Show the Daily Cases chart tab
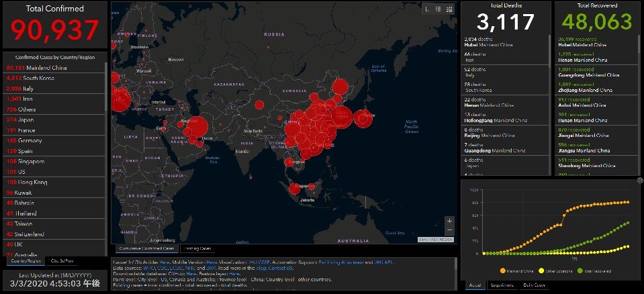The height and width of the screenshot is (294, 644). (x=534, y=285)
